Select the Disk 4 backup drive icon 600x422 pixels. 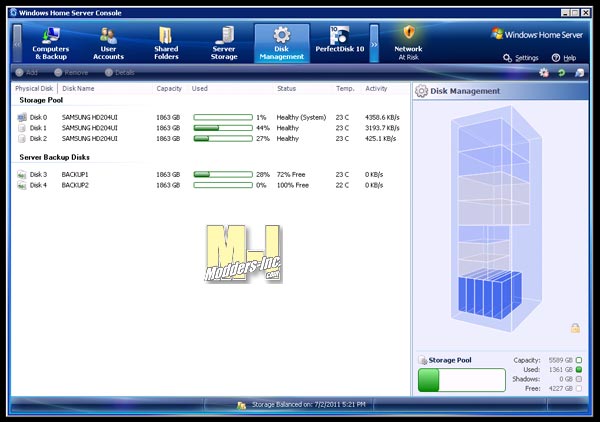22,185
